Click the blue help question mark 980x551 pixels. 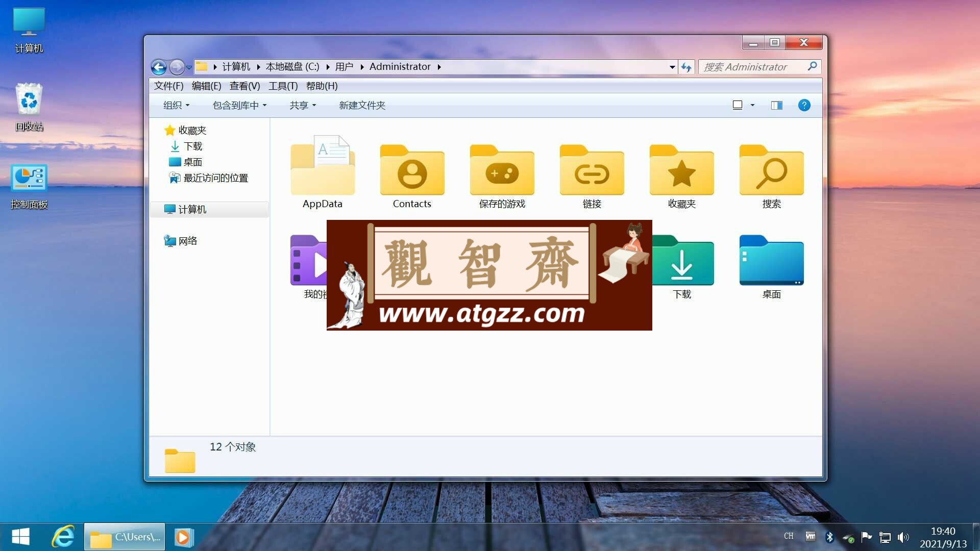coord(804,105)
